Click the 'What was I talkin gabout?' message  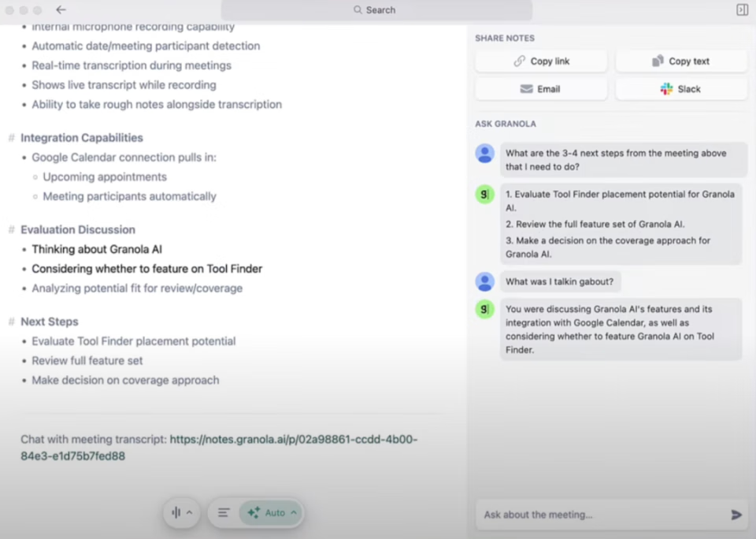[560, 282]
